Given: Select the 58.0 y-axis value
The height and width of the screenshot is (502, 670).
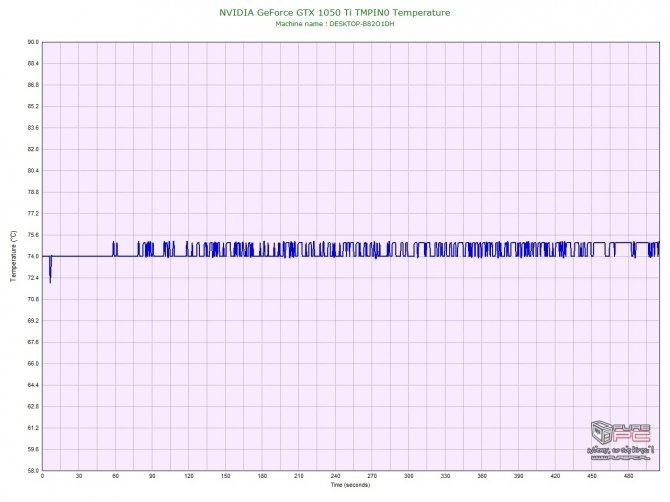Looking at the screenshot, I should (x=33, y=471).
